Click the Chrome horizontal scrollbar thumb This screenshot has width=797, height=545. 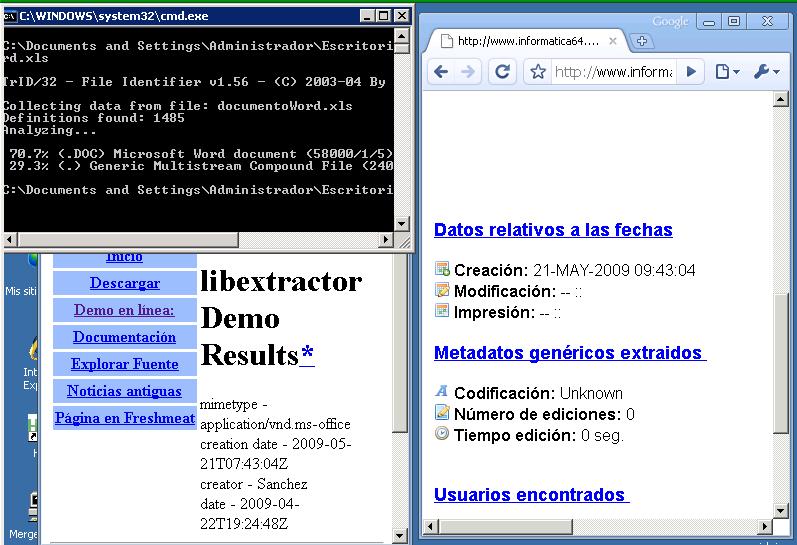(505, 526)
